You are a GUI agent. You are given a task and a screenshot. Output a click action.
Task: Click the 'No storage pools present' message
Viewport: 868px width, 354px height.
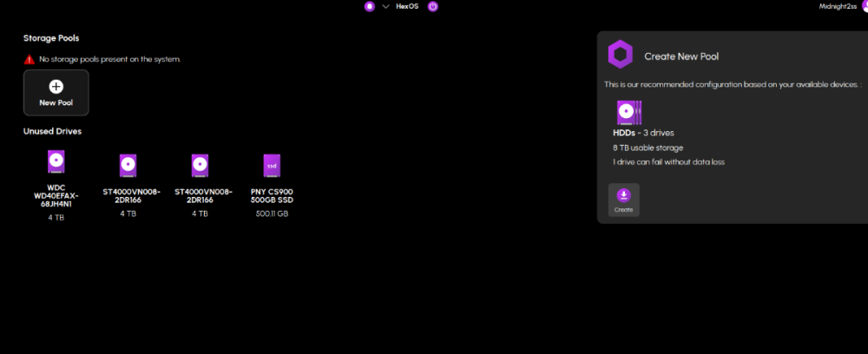(109, 59)
